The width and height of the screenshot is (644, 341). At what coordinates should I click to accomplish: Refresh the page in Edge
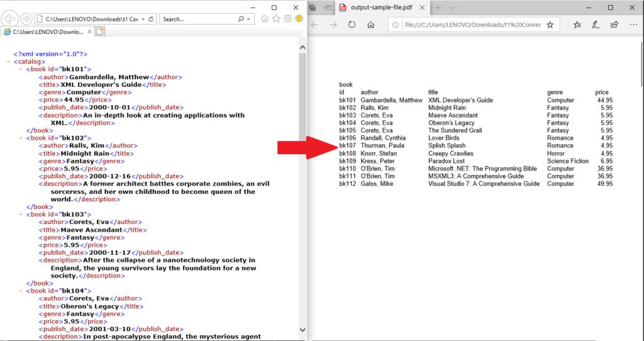click(352, 25)
